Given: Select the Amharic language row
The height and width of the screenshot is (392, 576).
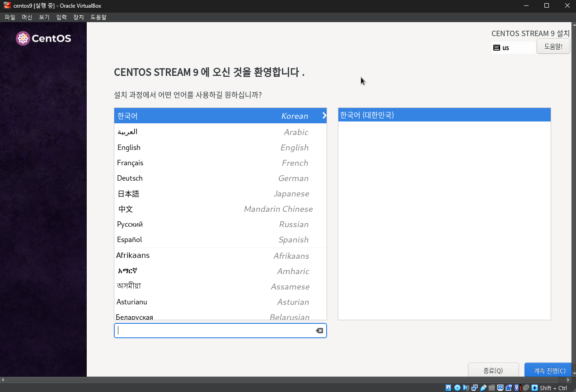Looking at the screenshot, I should (x=220, y=271).
